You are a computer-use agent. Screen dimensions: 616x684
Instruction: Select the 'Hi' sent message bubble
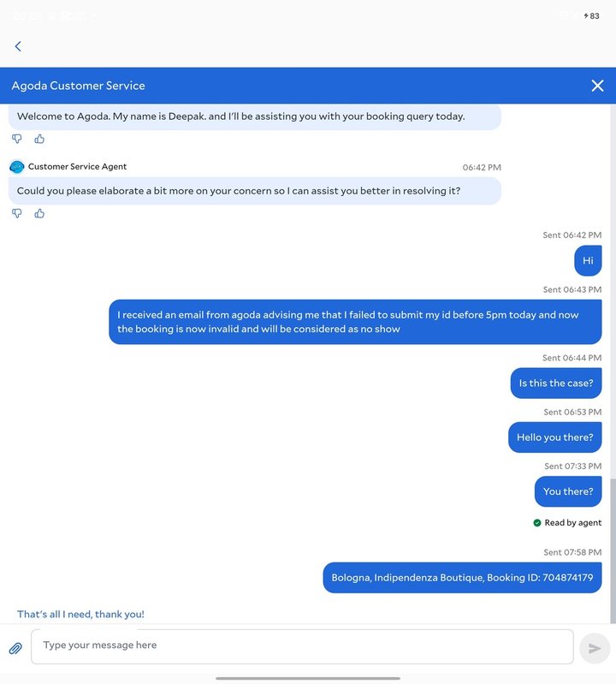coord(588,260)
